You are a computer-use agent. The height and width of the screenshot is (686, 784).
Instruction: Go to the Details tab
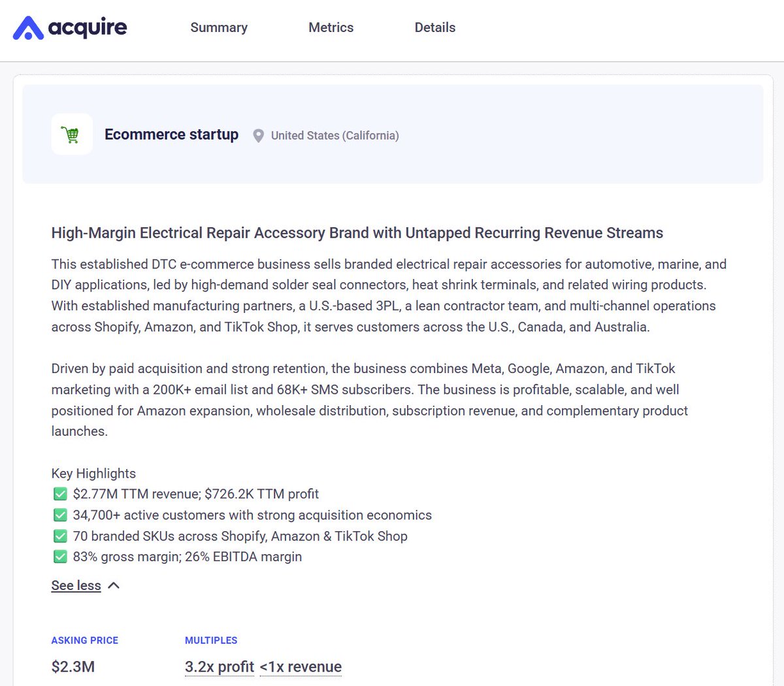pos(435,27)
